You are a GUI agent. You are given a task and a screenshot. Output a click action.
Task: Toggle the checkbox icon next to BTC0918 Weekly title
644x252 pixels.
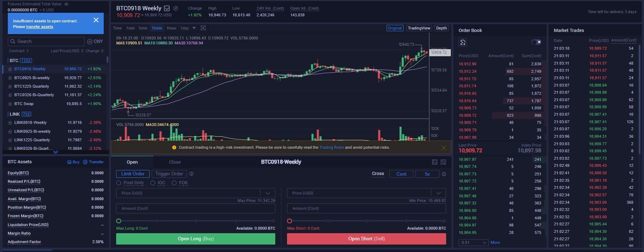[x=167, y=8]
